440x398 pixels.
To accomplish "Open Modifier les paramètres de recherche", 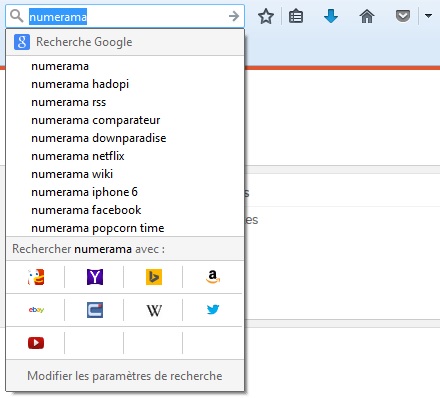I will point(125,376).
